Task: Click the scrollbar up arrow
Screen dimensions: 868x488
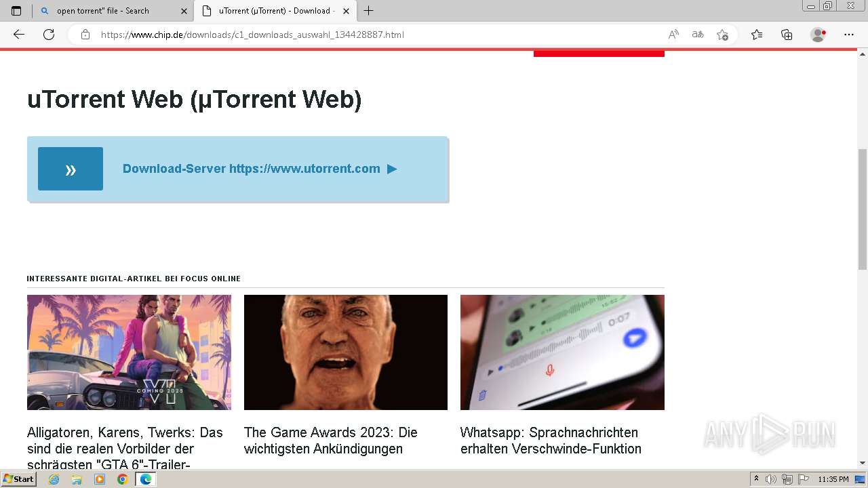Action: [863, 53]
